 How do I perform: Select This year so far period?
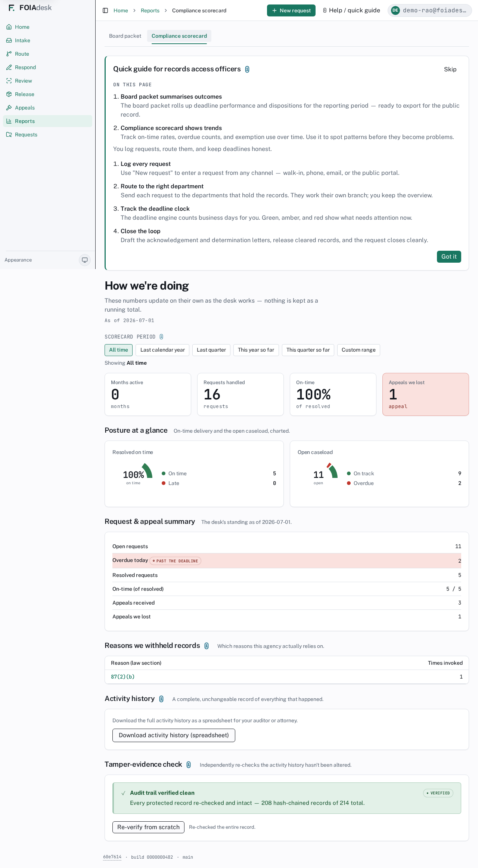click(x=256, y=350)
